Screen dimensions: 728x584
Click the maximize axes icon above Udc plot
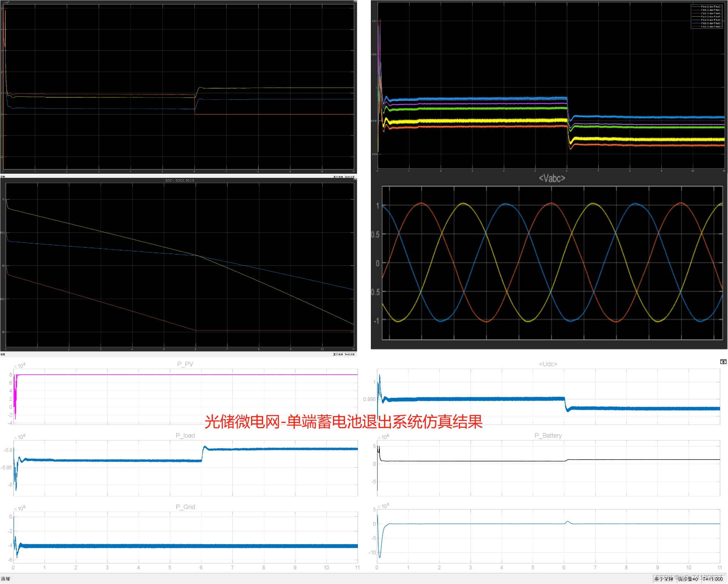tap(723, 362)
